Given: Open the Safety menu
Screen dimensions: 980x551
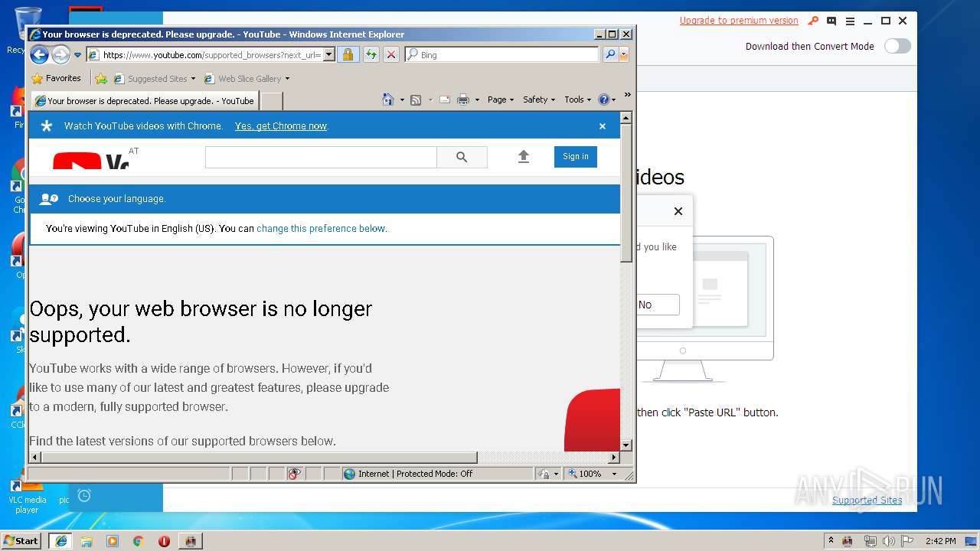Looking at the screenshot, I should click(539, 99).
